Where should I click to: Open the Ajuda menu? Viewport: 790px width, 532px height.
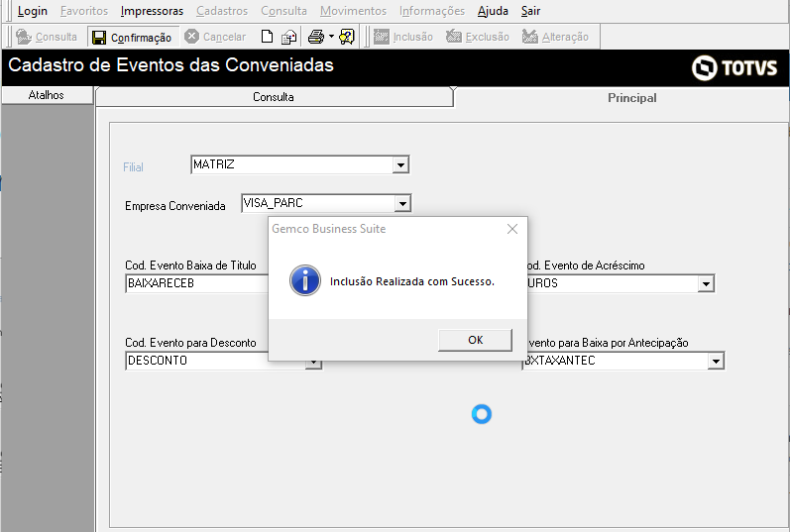pyautogui.click(x=493, y=11)
